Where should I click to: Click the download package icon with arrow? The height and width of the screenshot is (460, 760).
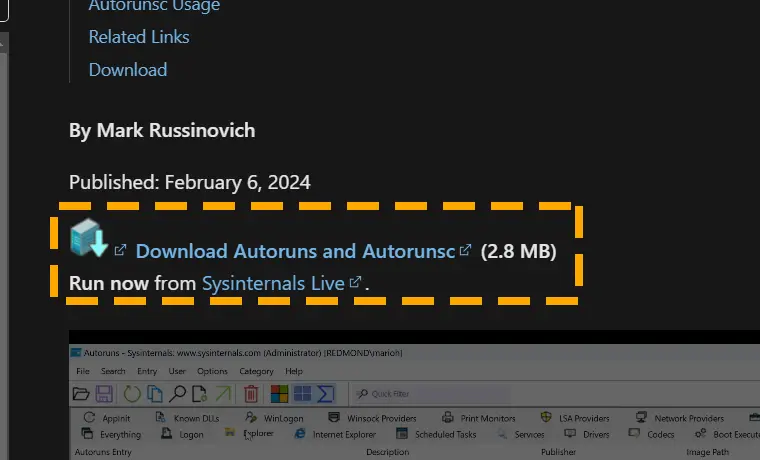89,238
